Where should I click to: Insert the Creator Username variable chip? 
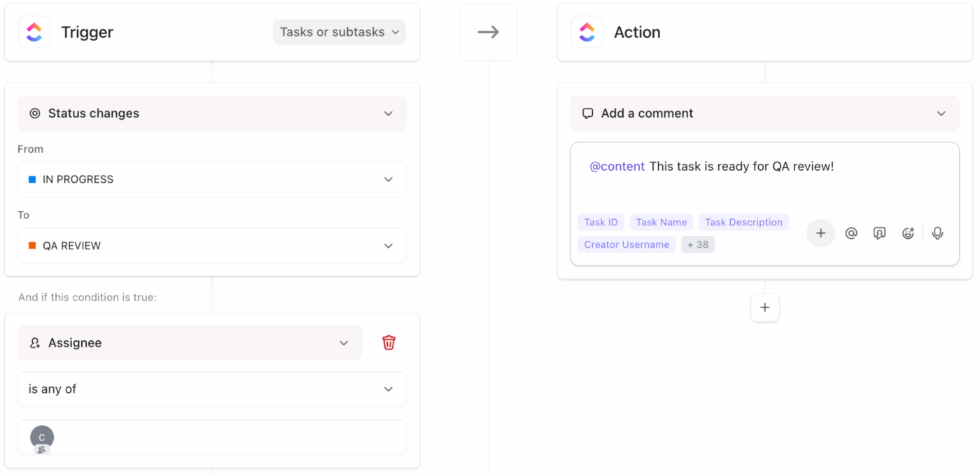tap(626, 244)
